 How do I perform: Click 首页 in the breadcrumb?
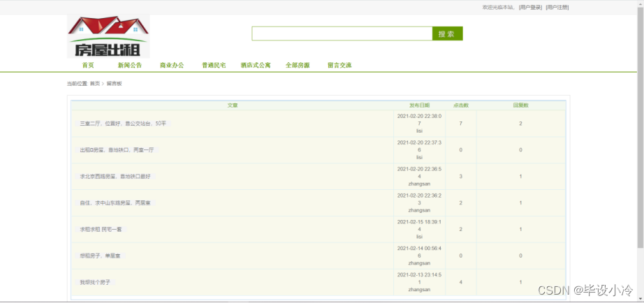click(x=95, y=84)
